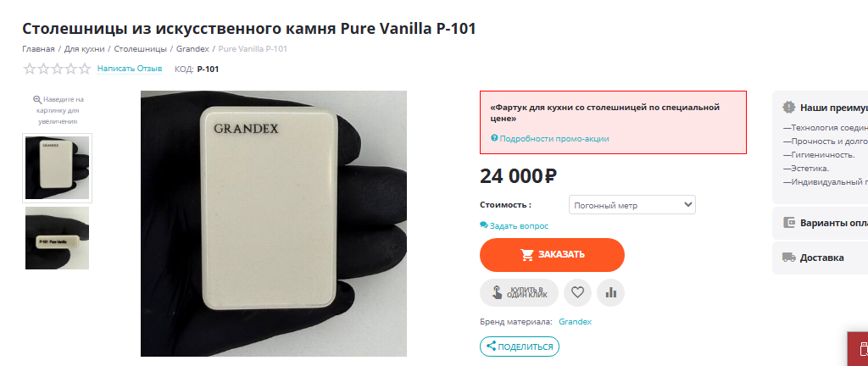Screen dimensions: 868x366
Task: Click the red floating widget icon
Action: coord(862,349)
